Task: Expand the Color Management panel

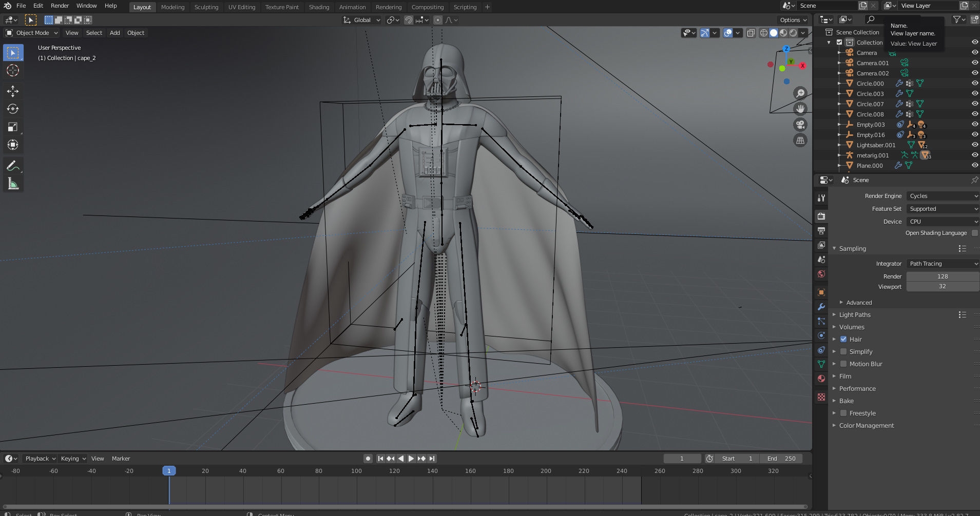Action: click(867, 425)
